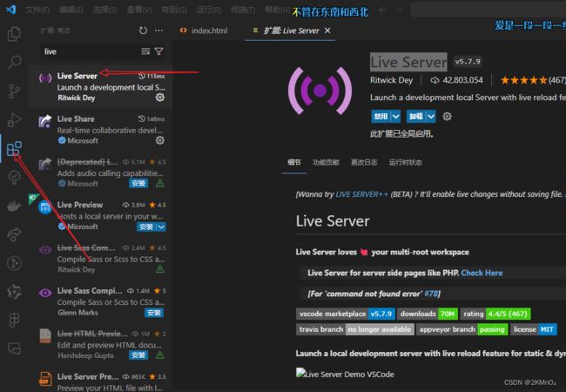The height and width of the screenshot is (392, 566).
Task: Install the deprecated Live Share Audio extension
Action: click(x=138, y=183)
